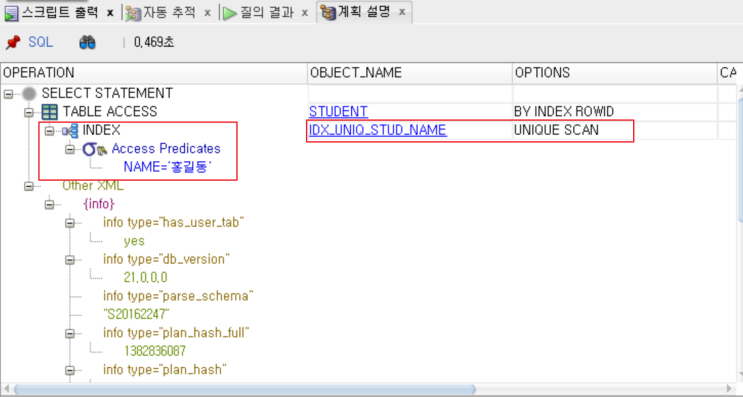The height and width of the screenshot is (397, 743).
Task: Select the info type="parse_schema" row
Action: 178,296
